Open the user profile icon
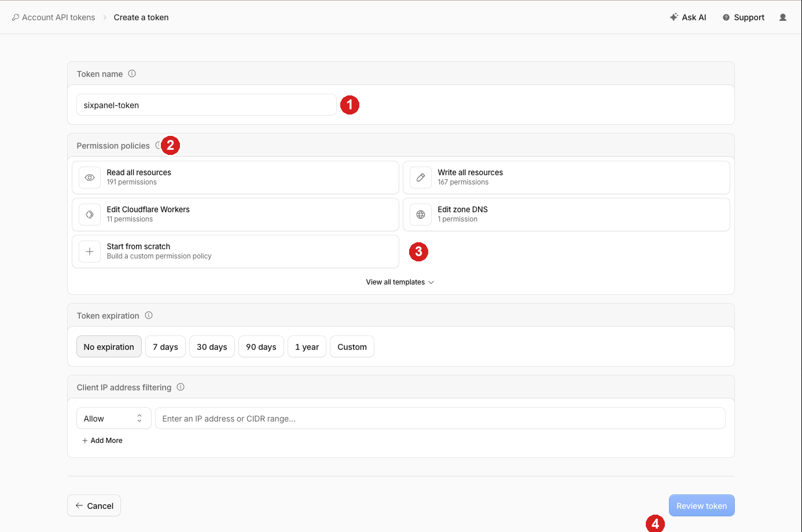Screen dimensions: 802x532 [x=783, y=17]
